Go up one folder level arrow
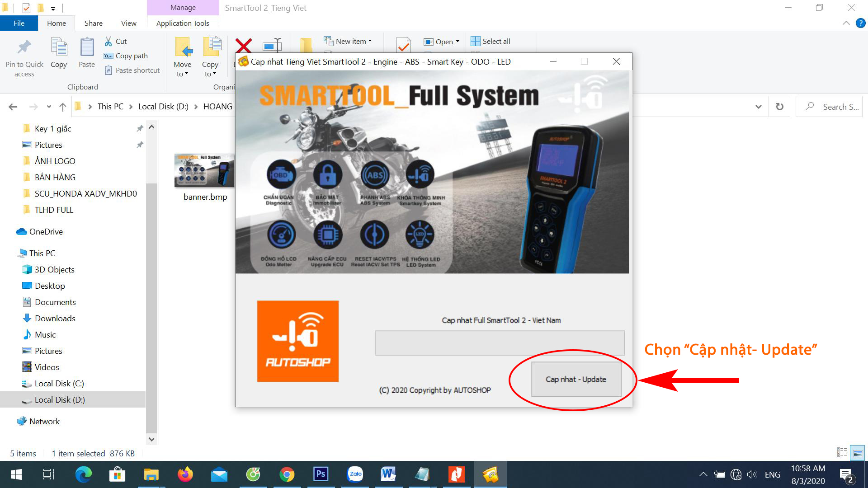The width and height of the screenshot is (868, 488). coord(63,107)
